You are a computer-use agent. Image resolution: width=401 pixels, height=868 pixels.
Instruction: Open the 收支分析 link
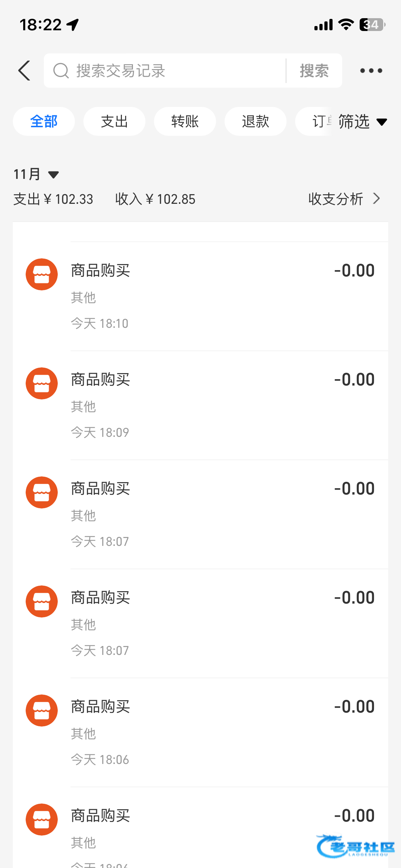click(336, 199)
